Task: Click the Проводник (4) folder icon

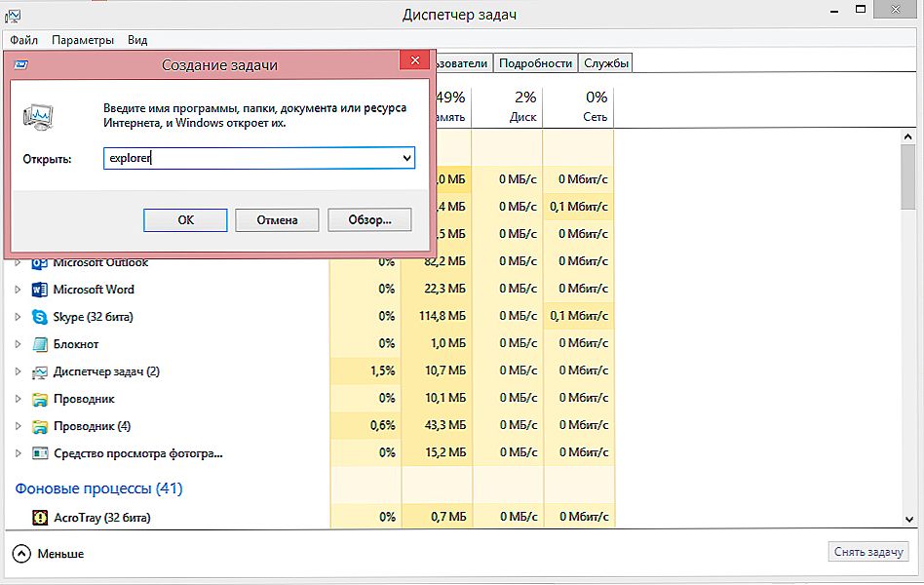Action: pyautogui.click(x=40, y=426)
